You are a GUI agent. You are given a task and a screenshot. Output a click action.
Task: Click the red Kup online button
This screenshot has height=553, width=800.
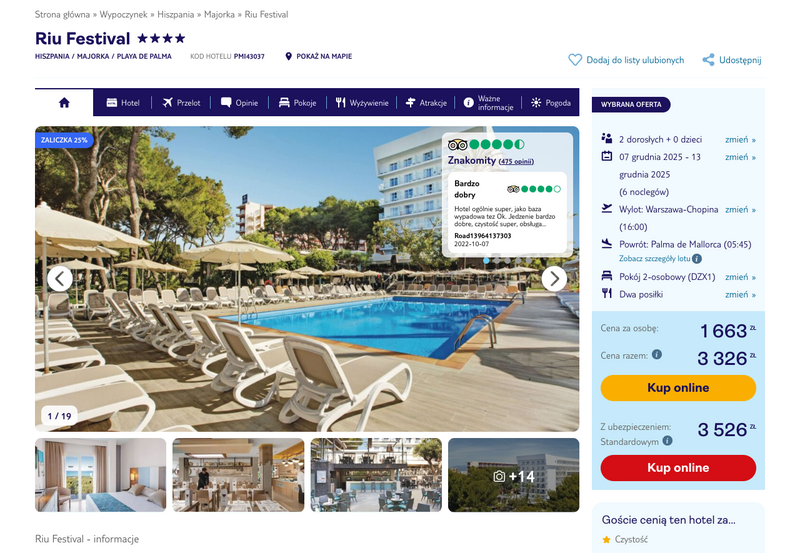pos(678,468)
